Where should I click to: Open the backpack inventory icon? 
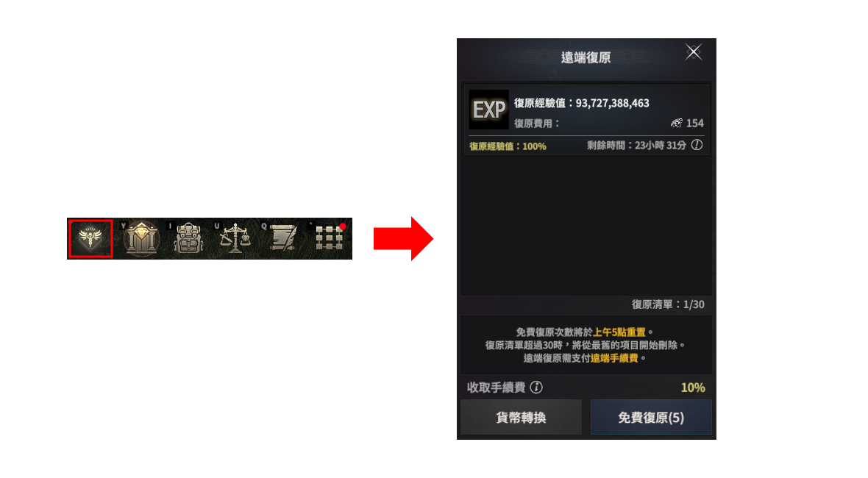coord(188,238)
